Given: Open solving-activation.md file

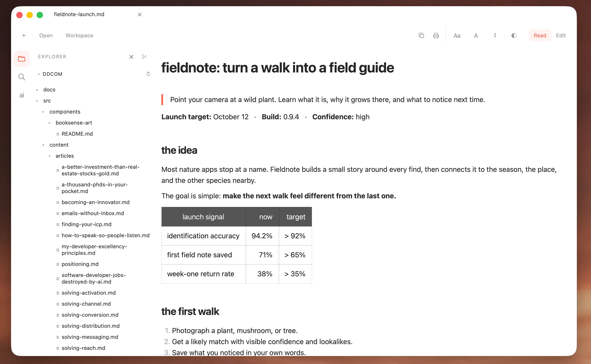Looking at the screenshot, I should (x=89, y=293).
